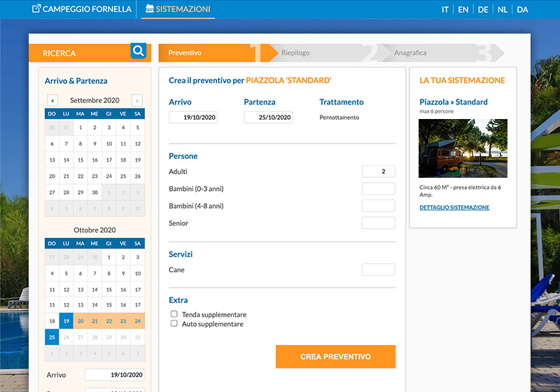Click the search magnifier icon in Ricerca
560x392 pixels.
[138, 51]
